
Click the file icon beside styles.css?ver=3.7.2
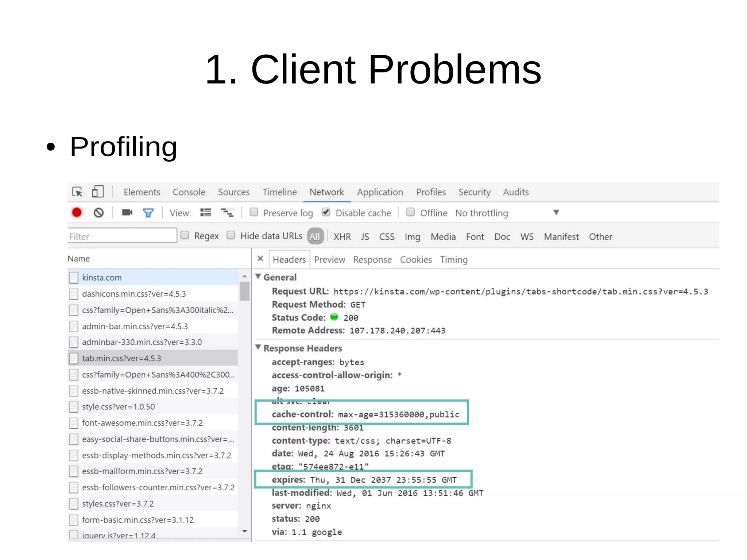[x=74, y=504]
